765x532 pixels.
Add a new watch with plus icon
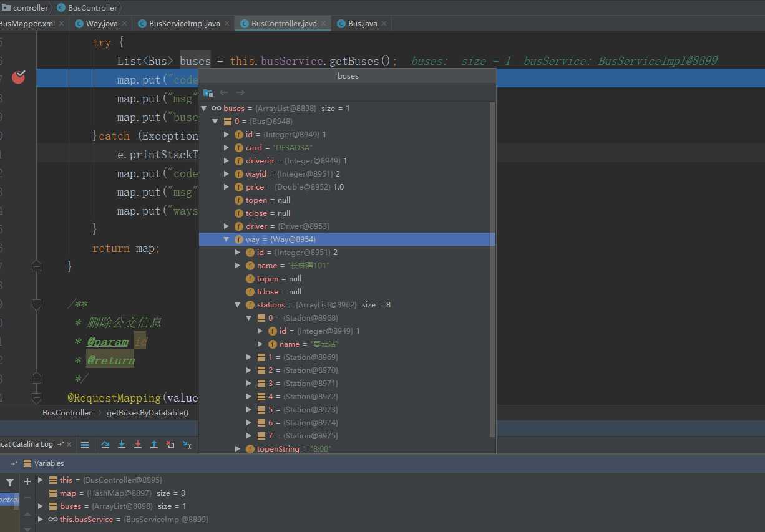click(x=27, y=481)
